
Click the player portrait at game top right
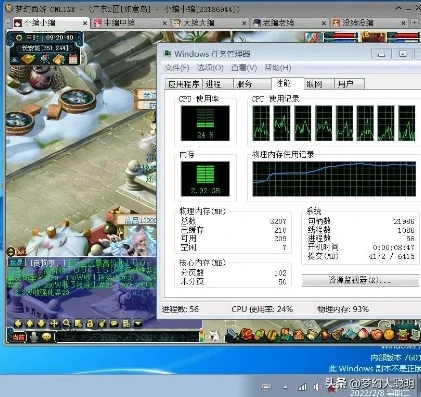point(374,37)
